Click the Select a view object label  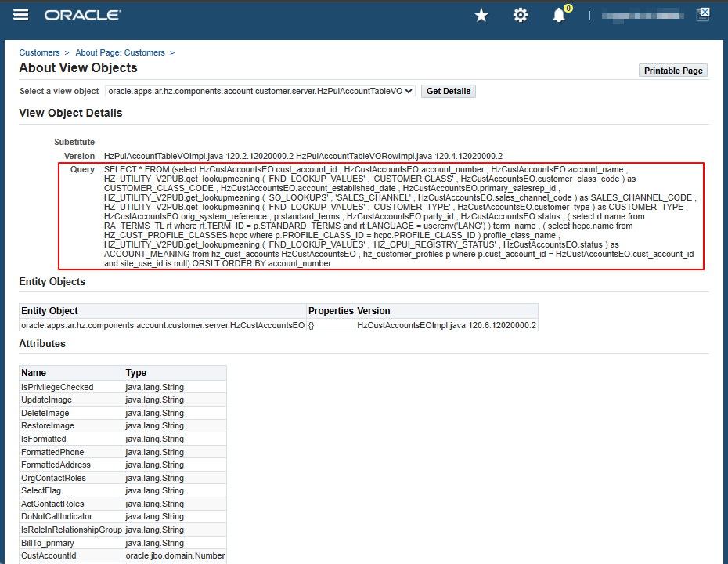pyautogui.click(x=59, y=91)
